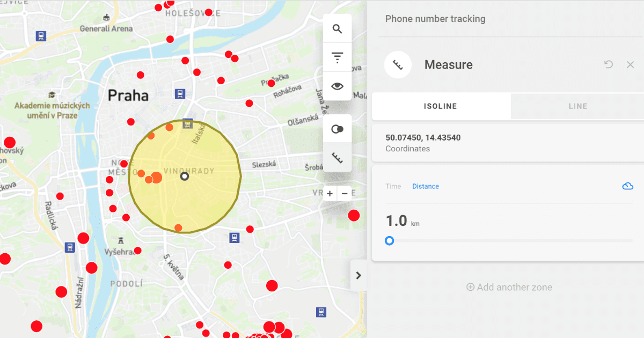Click the eye visibility icon in the map toolbar

coord(337,85)
